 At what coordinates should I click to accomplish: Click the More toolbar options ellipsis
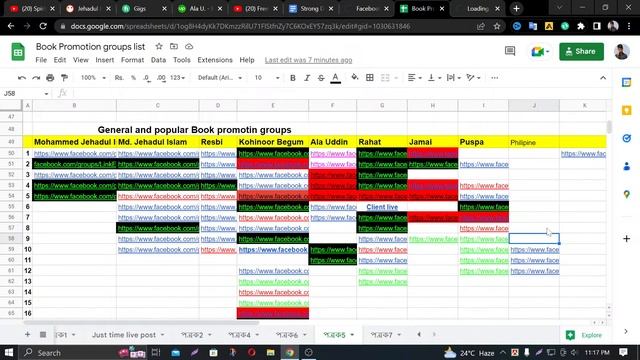(x=495, y=78)
